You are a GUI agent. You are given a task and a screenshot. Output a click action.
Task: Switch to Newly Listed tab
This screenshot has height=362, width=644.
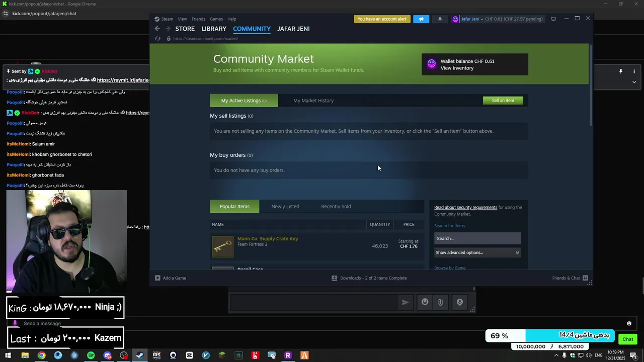click(285, 207)
